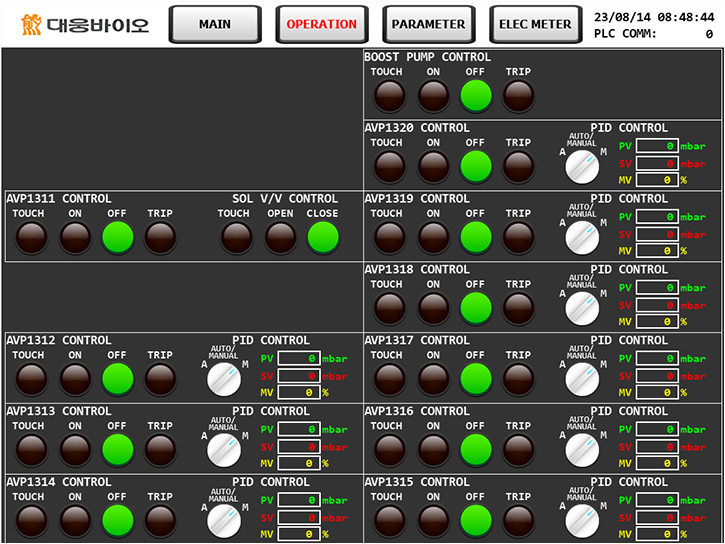This screenshot has width=725, height=544.
Task: Toggle the AVP1313 Auto/Manual selector knob
Action: click(x=224, y=450)
